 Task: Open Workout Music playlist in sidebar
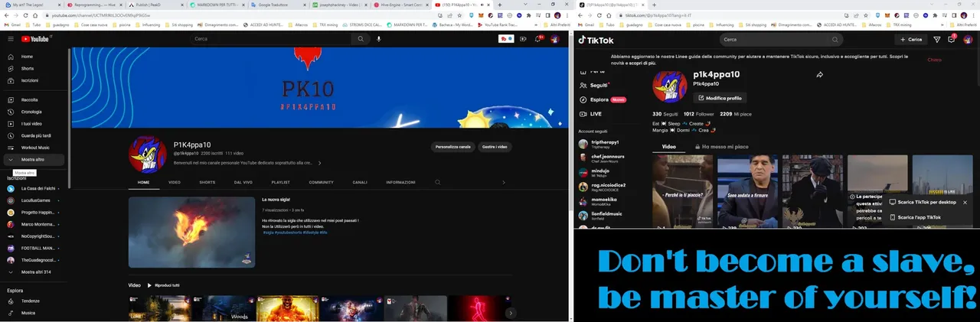[34, 148]
